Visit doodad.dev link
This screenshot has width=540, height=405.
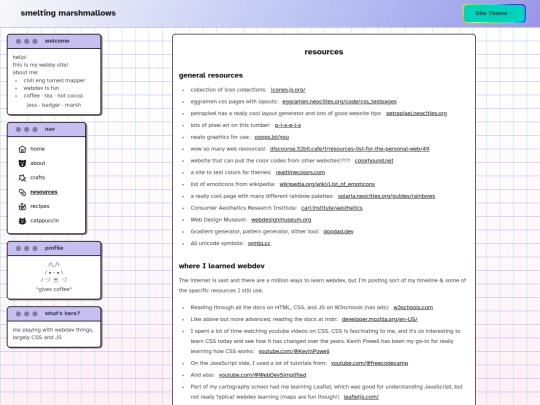[338, 231]
